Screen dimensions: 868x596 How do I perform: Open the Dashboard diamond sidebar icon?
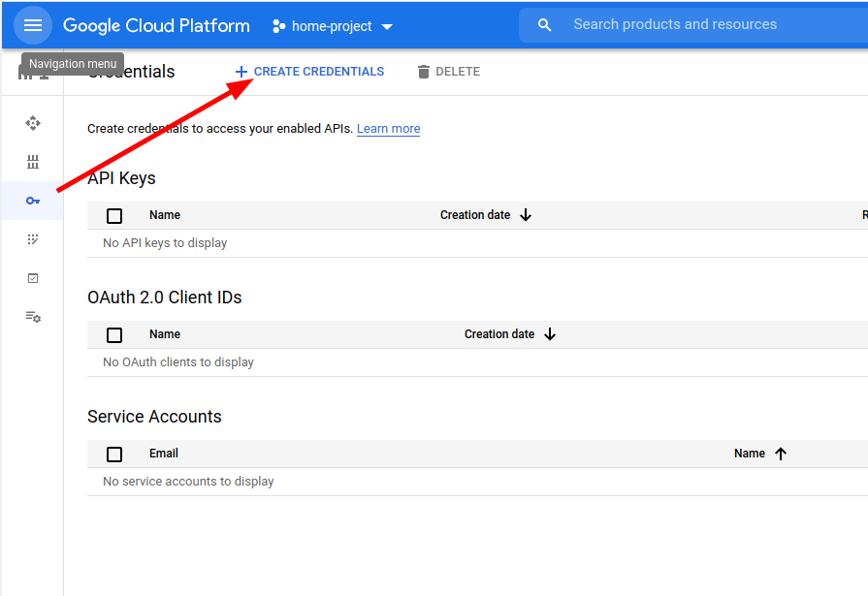coord(33,123)
